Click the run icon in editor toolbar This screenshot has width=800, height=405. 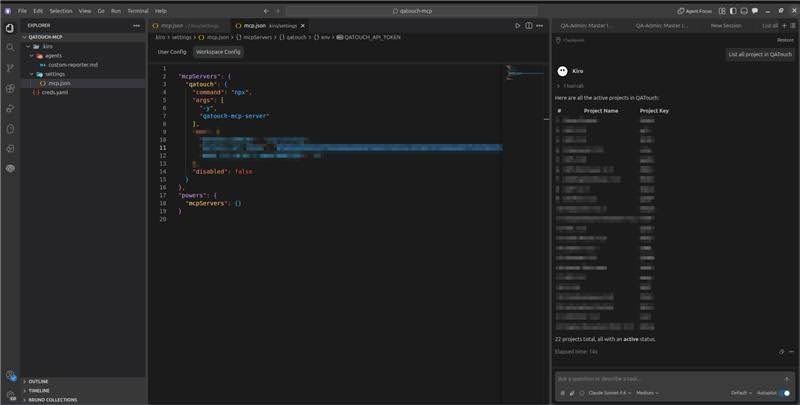coord(517,26)
